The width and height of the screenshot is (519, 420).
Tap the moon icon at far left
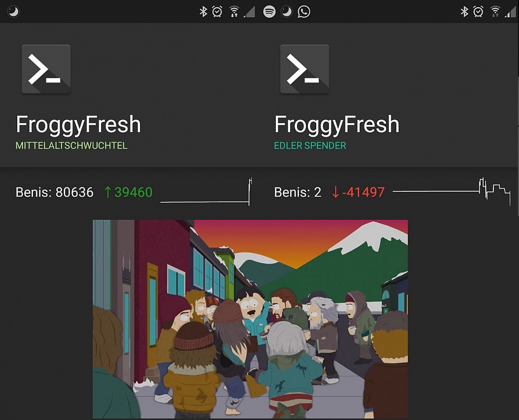[13, 12]
